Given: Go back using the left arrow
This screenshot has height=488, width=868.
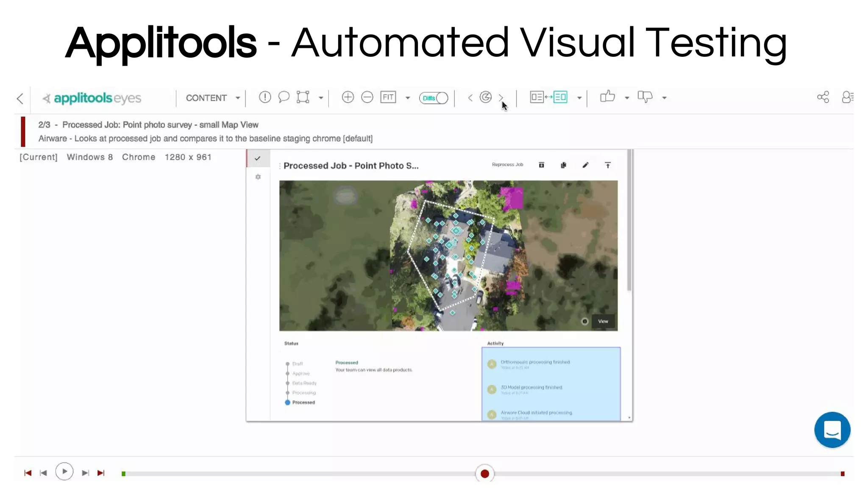Looking at the screenshot, I should 20,99.
